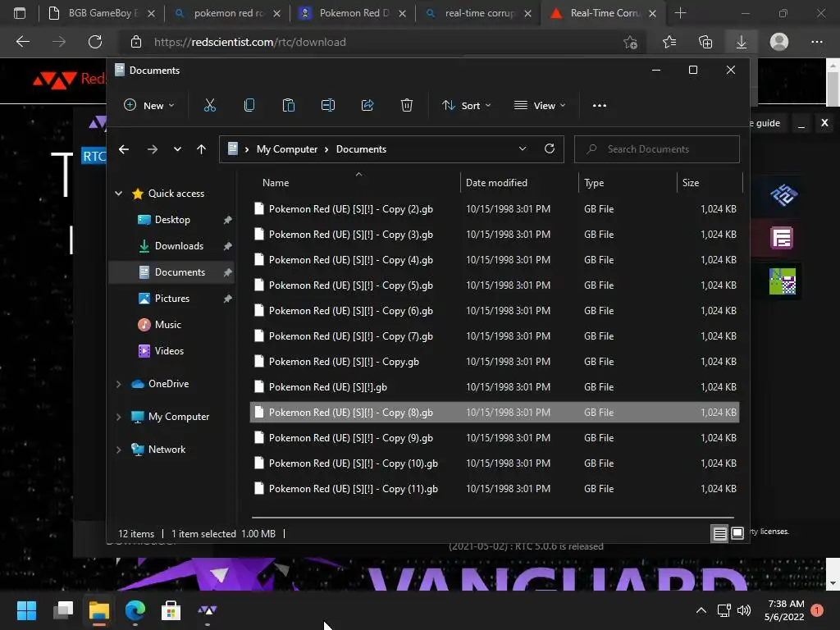Open the View layout dropdown
This screenshot has width=840, height=630.
click(540, 106)
